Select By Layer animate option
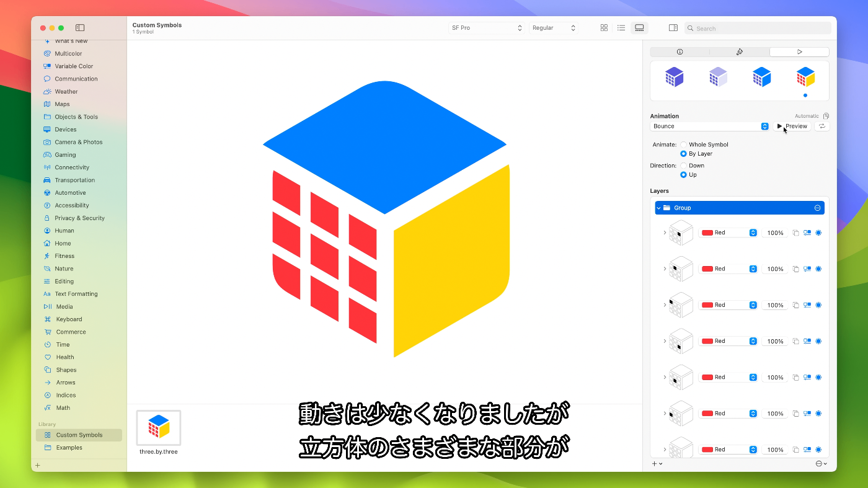868x488 pixels. [x=684, y=154]
